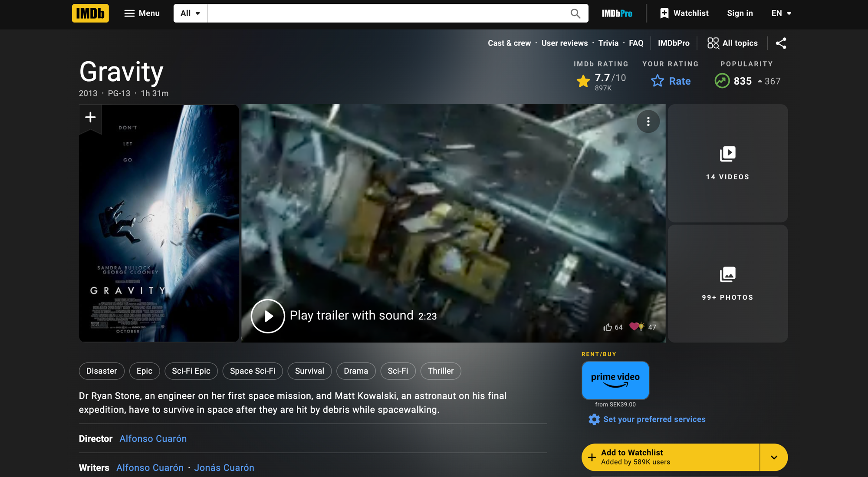868x477 pixels.
Task: Open the Prime Video rent/buy option
Action: point(615,380)
